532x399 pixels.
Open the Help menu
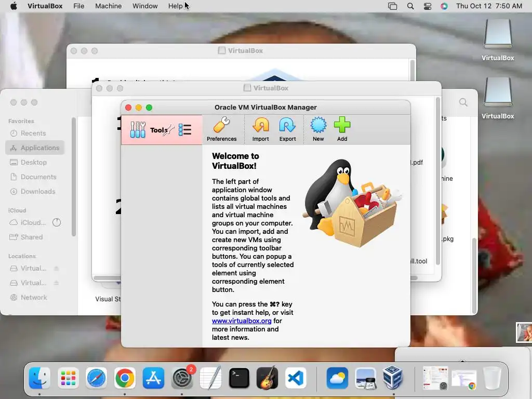tap(176, 6)
